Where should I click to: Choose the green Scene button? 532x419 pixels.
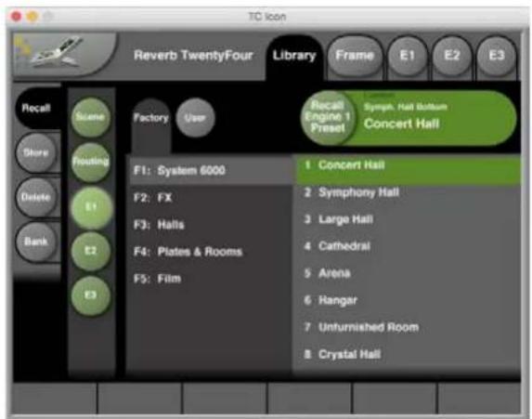point(90,117)
